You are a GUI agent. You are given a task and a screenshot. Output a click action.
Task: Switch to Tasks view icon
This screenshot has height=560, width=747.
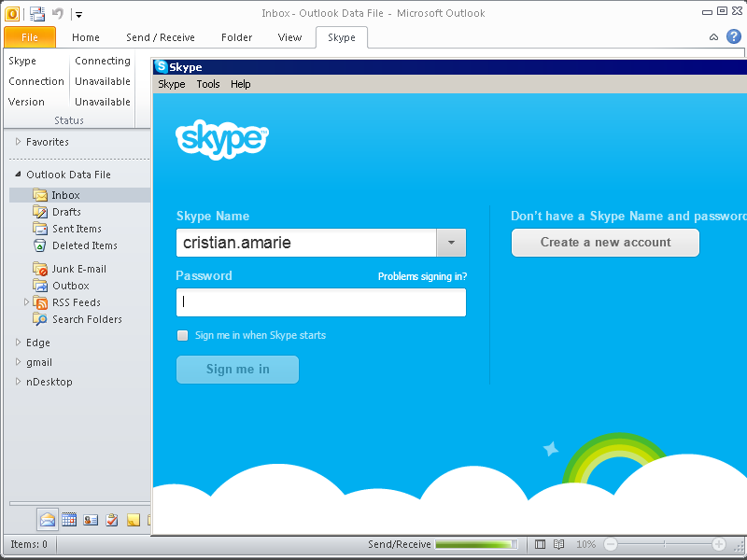(112, 520)
